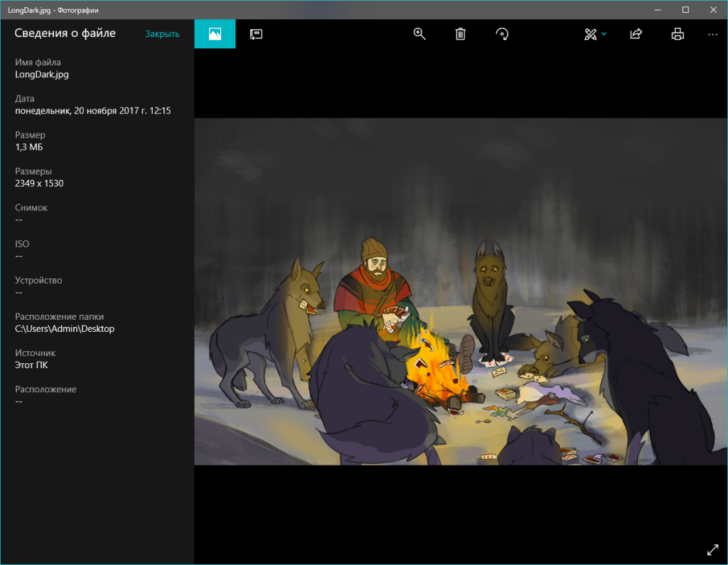
Task: Click the zoom magnifier icon
Action: 419,34
